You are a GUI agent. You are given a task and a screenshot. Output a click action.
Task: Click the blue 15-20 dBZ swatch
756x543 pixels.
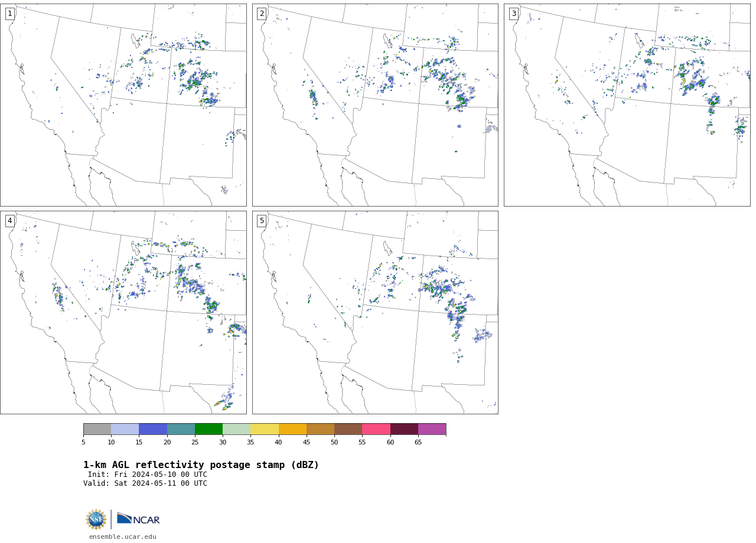click(x=153, y=429)
